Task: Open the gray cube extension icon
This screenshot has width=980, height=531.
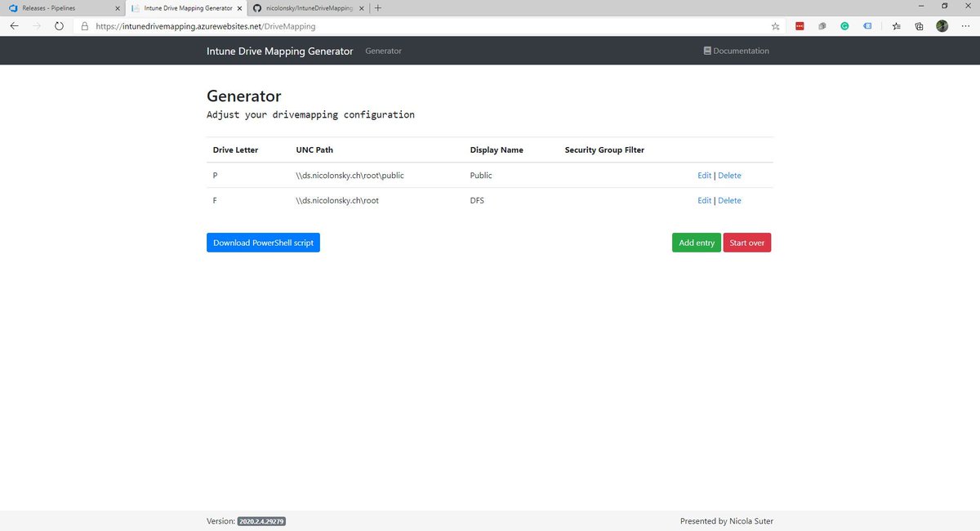Action: tap(822, 26)
